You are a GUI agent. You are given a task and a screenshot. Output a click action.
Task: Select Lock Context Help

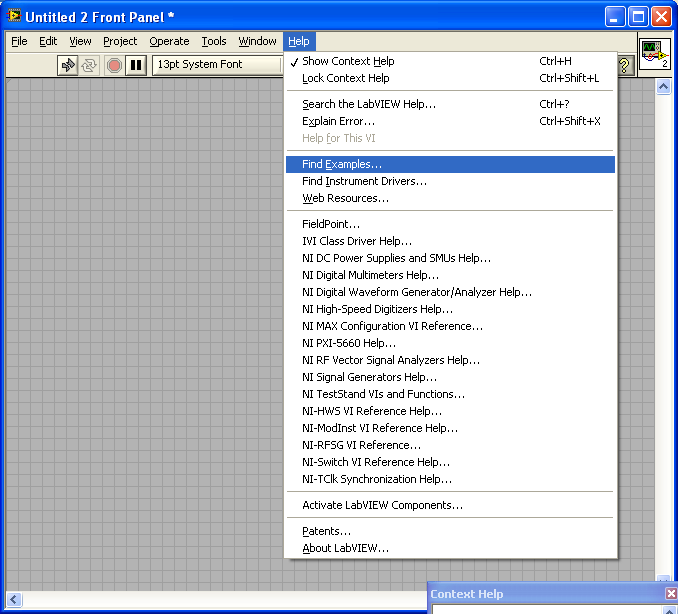[x=450, y=78]
